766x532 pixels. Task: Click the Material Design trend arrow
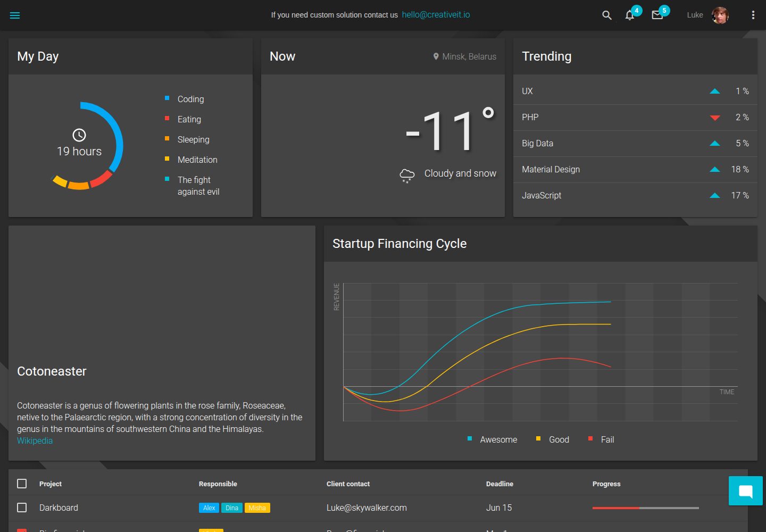pos(715,170)
